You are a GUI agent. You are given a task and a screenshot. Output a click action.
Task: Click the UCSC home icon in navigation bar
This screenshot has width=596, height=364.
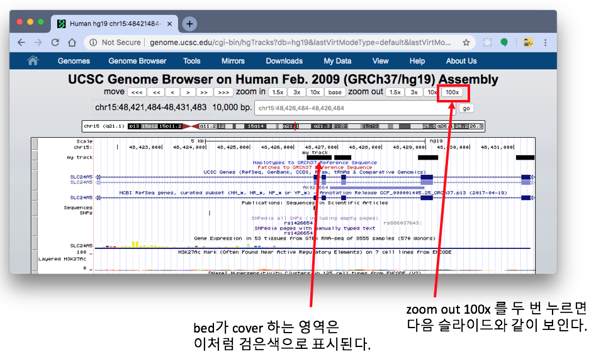point(33,61)
